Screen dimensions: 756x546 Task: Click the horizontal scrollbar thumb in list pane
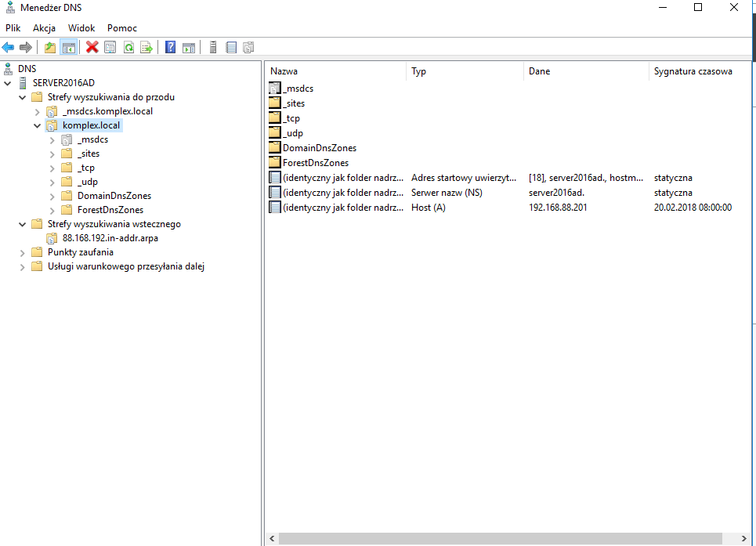(x=501, y=538)
